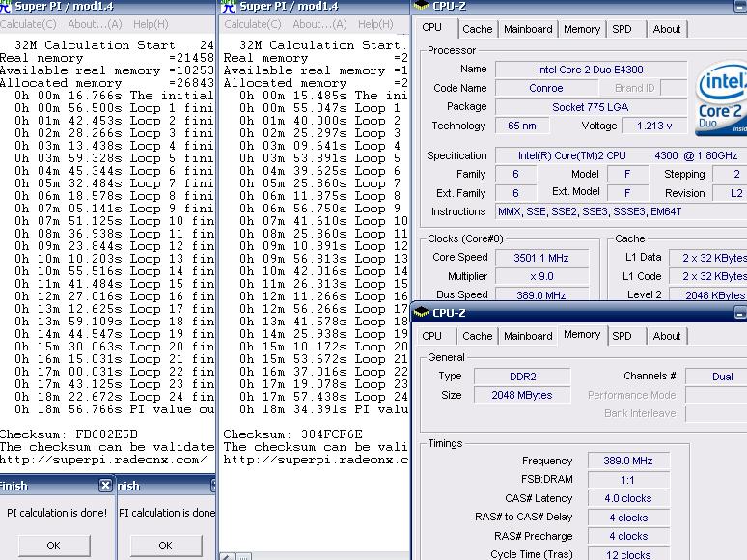The height and width of the screenshot is (560, 747).
Task: Click the right Super PI title icon
Action: 229,6
